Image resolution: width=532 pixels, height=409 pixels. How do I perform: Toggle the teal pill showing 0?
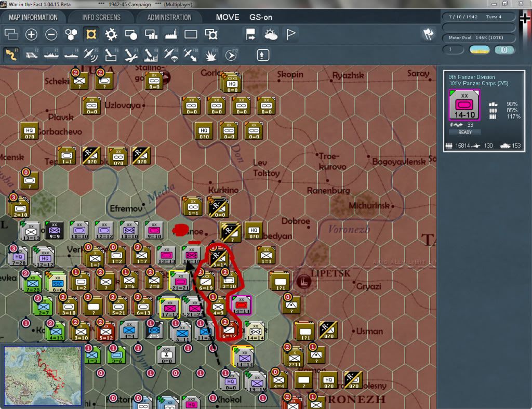(504, 50)
